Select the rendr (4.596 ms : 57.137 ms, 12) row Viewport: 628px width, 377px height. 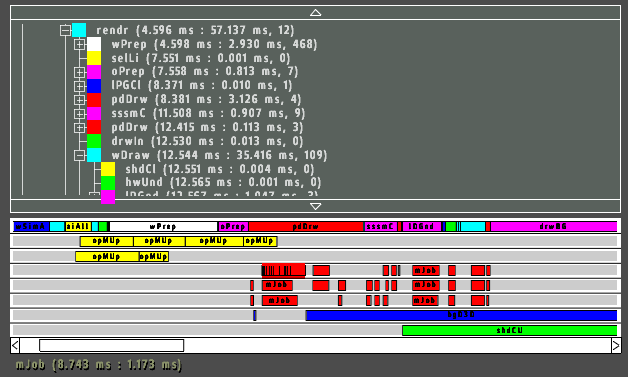coord(195,30)
